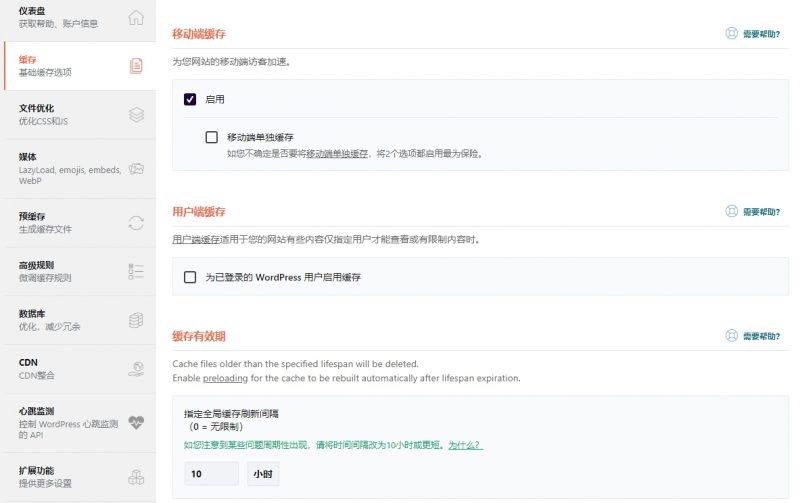Select the 缓存 menu item

coord(80,66)
